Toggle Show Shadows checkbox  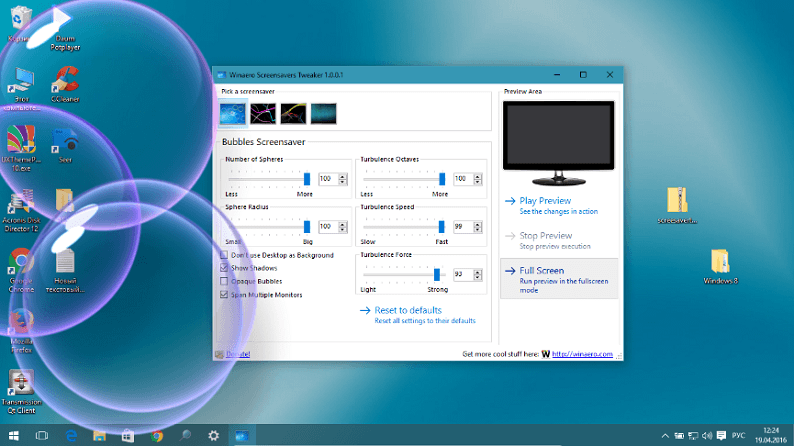click(x=224, y=268)
